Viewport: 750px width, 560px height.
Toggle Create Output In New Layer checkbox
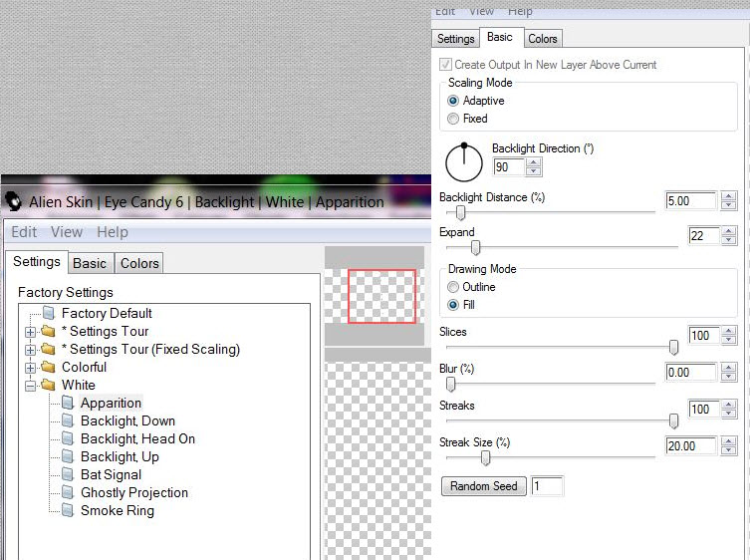point(445,64)
